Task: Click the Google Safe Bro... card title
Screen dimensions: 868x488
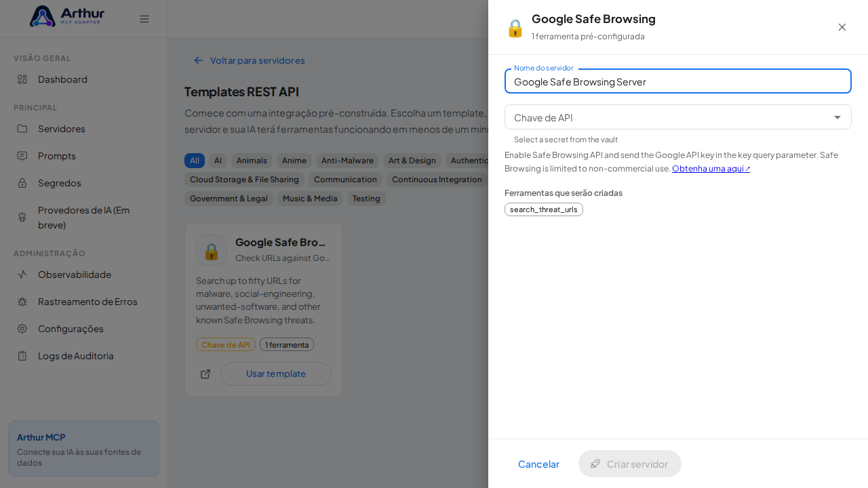Action: 281,242
